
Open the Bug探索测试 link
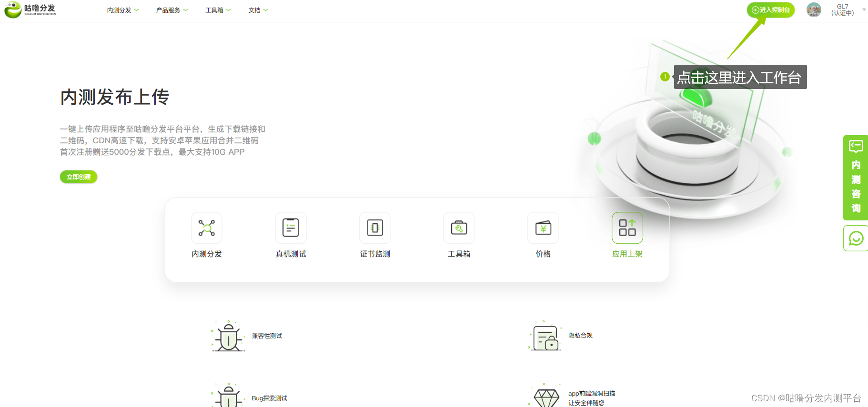point(269,398)
